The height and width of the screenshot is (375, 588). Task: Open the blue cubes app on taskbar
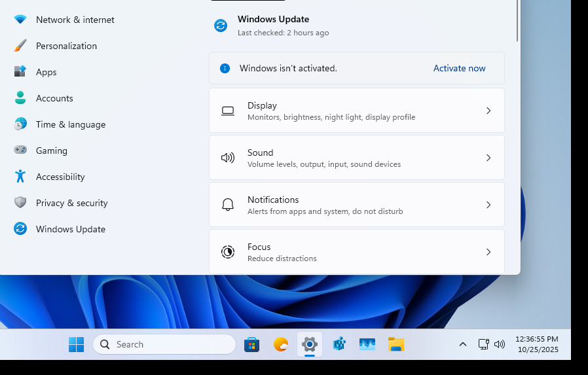[x=339, y=344]
